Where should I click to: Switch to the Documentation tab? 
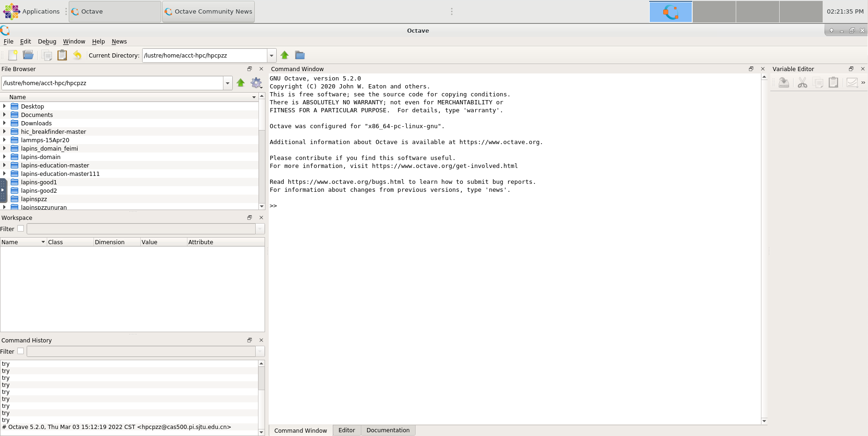[x=388, y=430]
